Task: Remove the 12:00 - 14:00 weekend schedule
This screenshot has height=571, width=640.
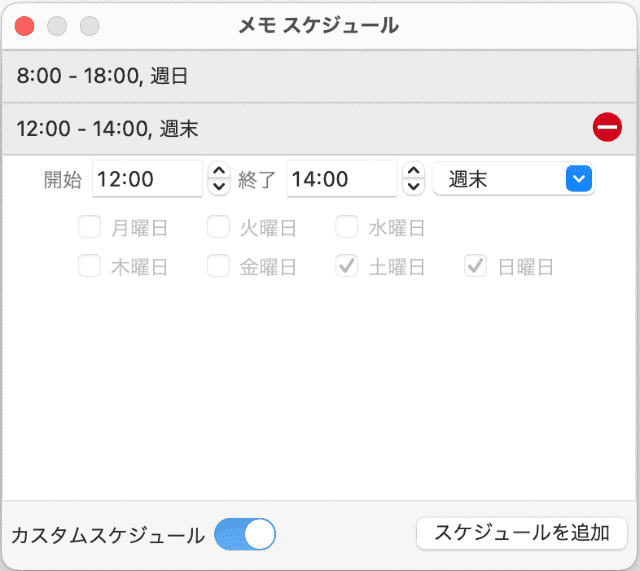Action: (x=607, y=127)
